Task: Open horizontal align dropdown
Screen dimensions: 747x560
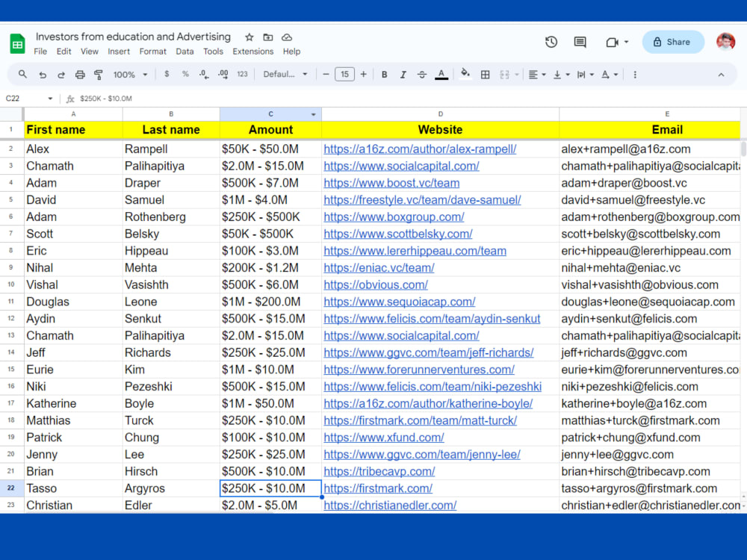Action: click(537, 75)
